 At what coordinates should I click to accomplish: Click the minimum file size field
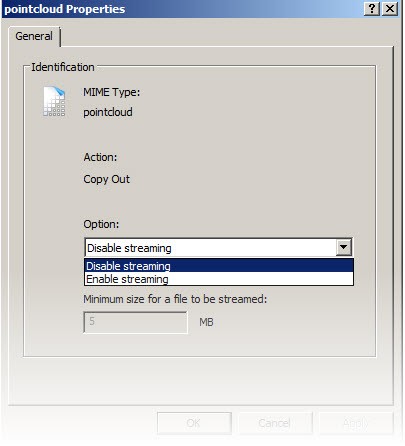pyautogui.click(x=135, y=322)
